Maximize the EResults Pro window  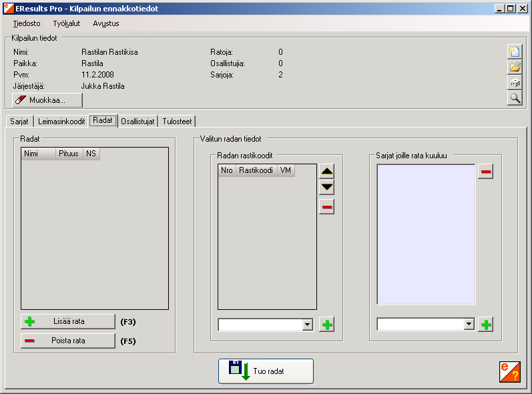click(510, 9)
